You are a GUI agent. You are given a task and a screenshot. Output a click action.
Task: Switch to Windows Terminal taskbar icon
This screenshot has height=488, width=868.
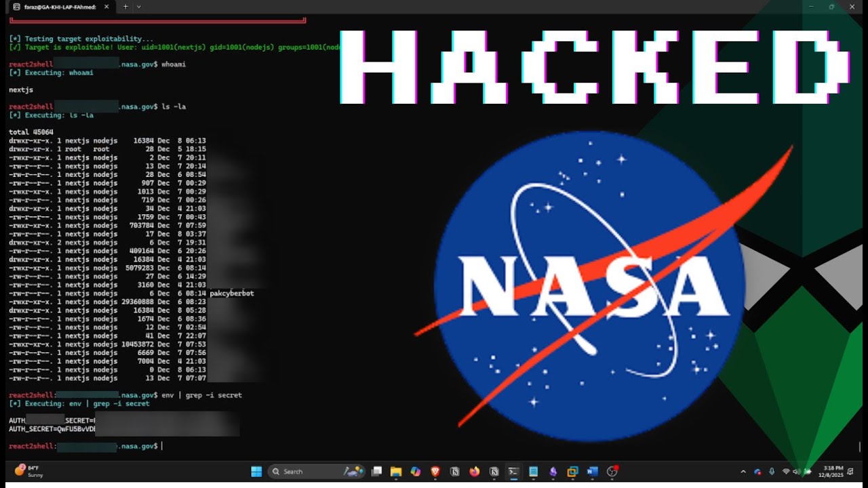tap(513, 472)
